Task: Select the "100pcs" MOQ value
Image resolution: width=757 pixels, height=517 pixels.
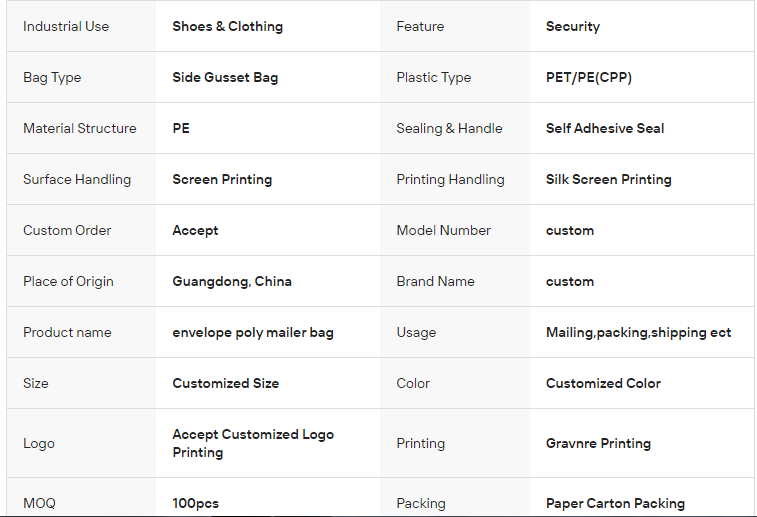Action: coord(195,503)
